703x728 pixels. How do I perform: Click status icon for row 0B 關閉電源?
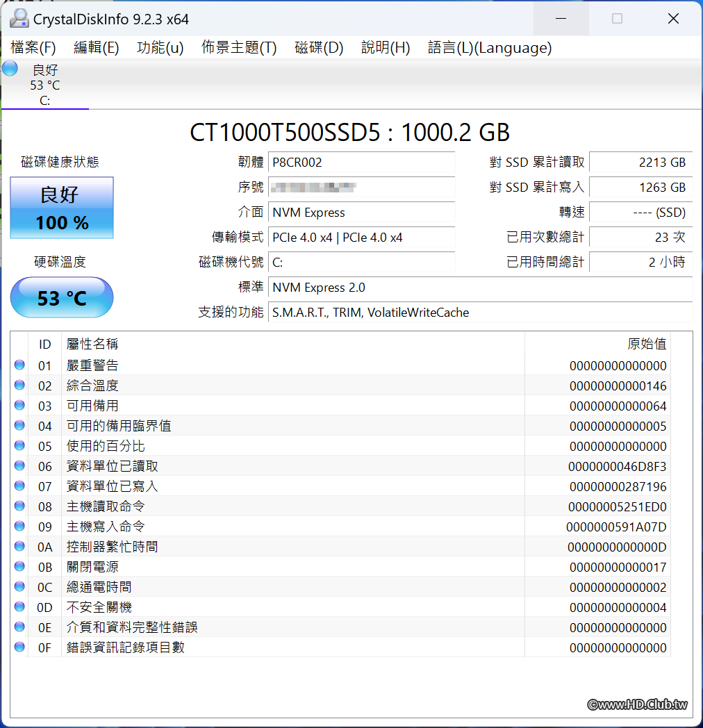click(x=19, y=566)
